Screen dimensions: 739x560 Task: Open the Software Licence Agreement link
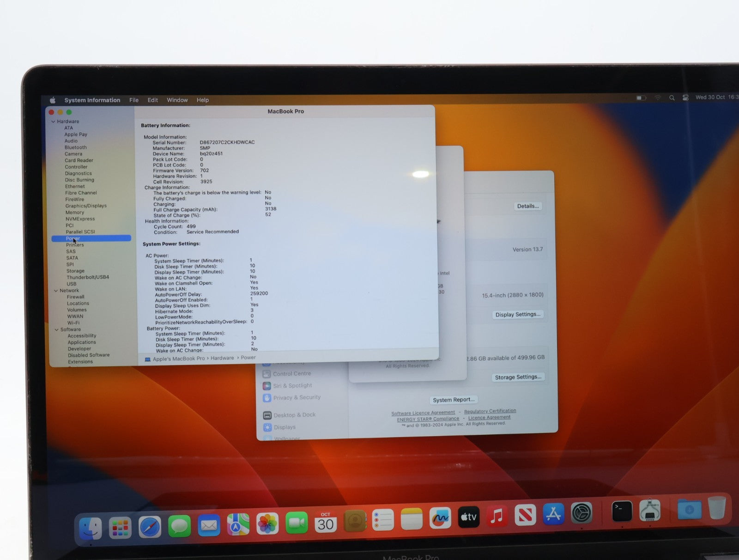pos(423,413)
